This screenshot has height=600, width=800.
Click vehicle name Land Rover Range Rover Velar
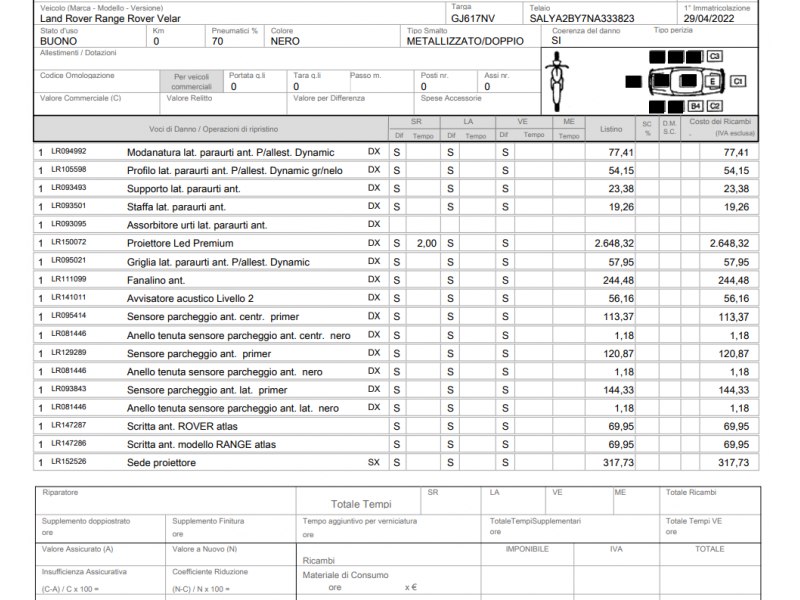point(110,18)
